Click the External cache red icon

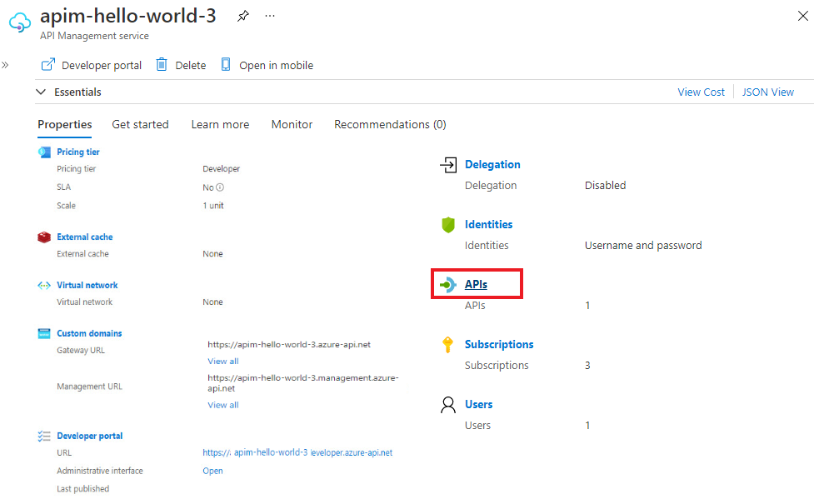[44, 237]
